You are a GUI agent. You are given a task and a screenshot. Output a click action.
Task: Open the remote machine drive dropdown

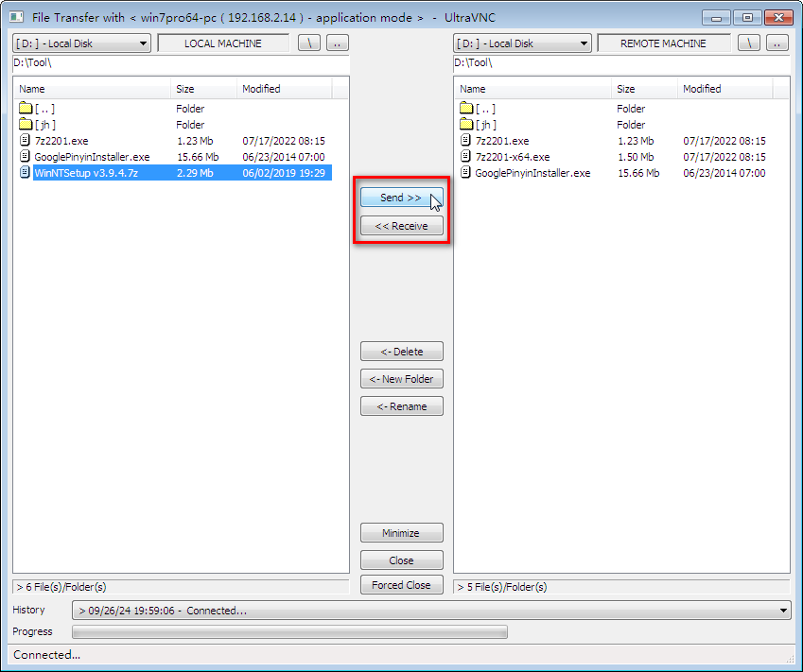coord(522,43)
